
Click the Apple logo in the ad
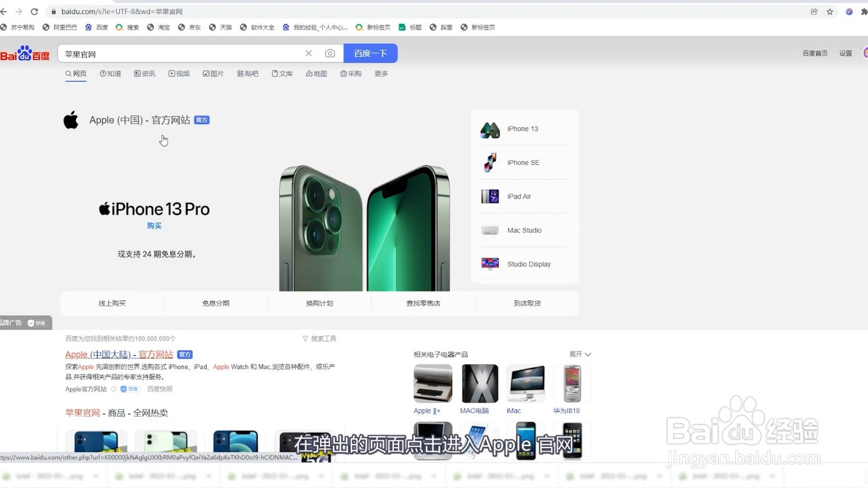(x=71, y=120)
